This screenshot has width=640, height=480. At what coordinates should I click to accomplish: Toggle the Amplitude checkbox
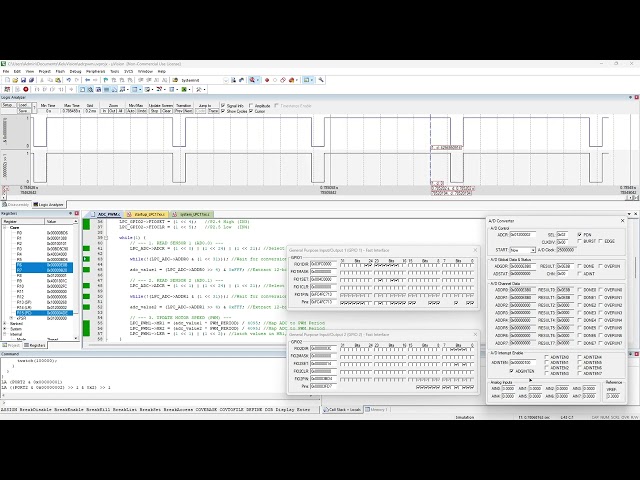(251, 105)
